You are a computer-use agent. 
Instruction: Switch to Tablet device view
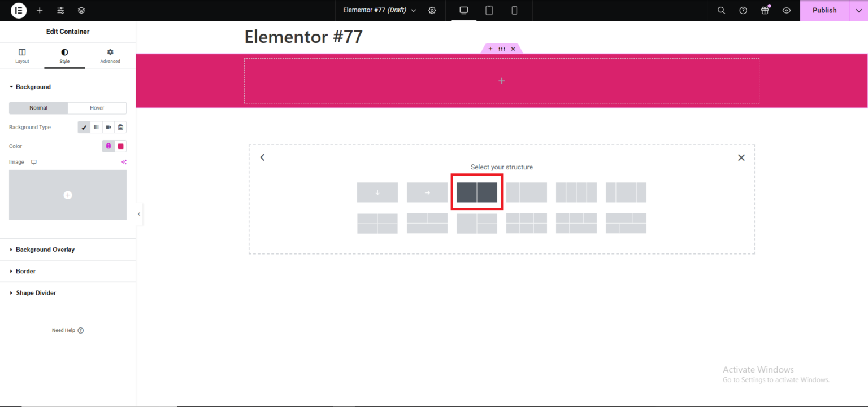pyautogui.click(x=489, y=10)
